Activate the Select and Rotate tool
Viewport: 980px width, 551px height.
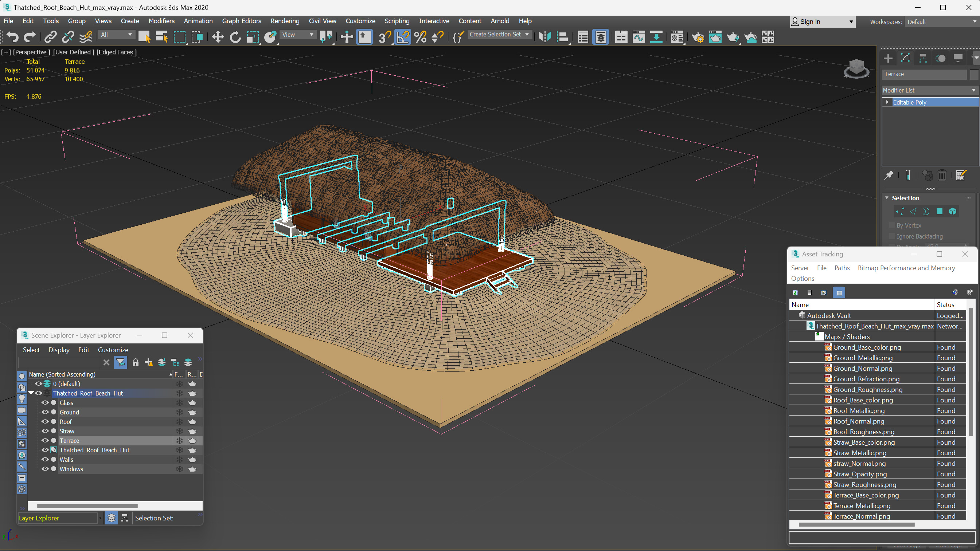pos(235,37)
